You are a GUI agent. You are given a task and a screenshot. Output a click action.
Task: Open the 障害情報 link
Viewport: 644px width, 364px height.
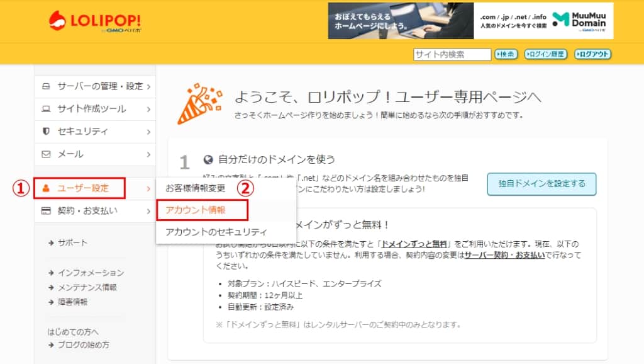73,302
